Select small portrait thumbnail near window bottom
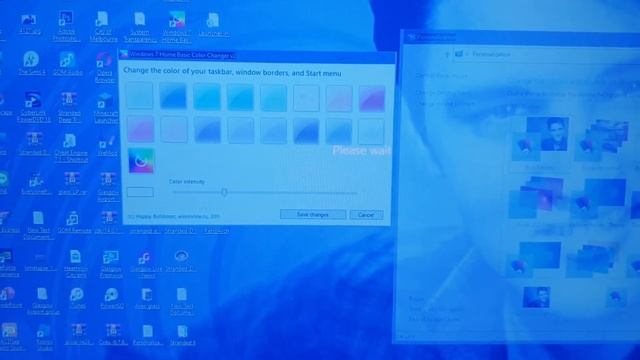640x360 pixels. (536, 297)
